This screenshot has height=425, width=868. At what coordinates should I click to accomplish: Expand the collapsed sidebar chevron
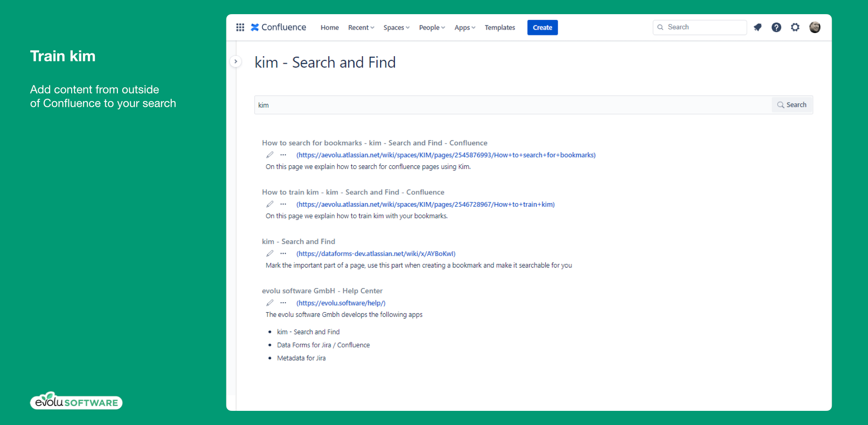pos(235,61)
